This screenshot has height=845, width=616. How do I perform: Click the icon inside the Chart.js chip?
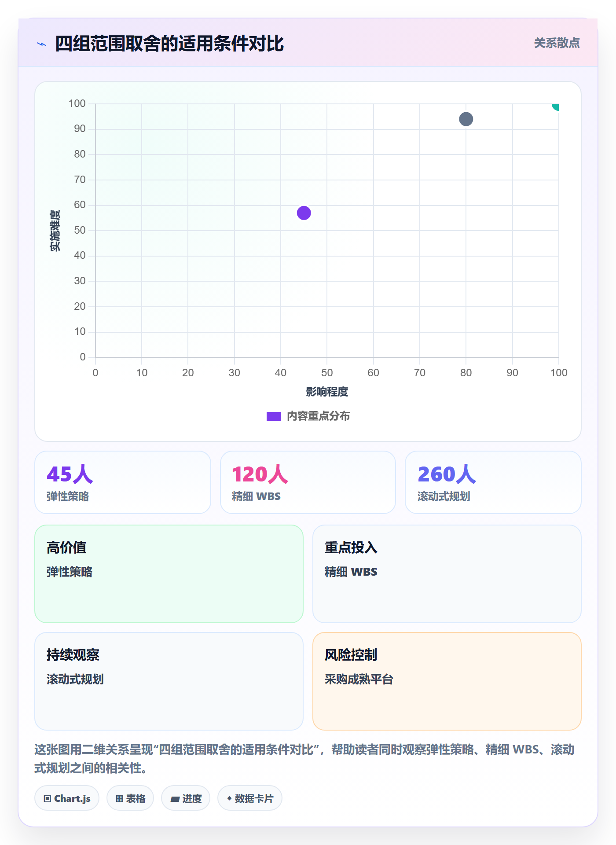point(48,799)
